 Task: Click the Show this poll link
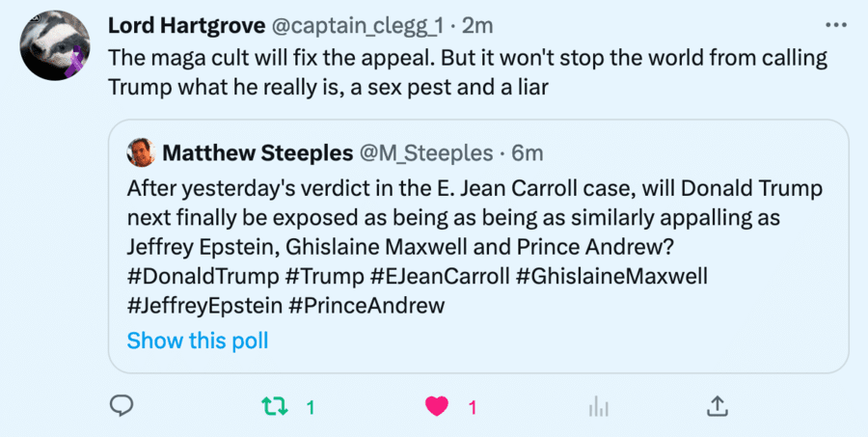click(198, 341)
